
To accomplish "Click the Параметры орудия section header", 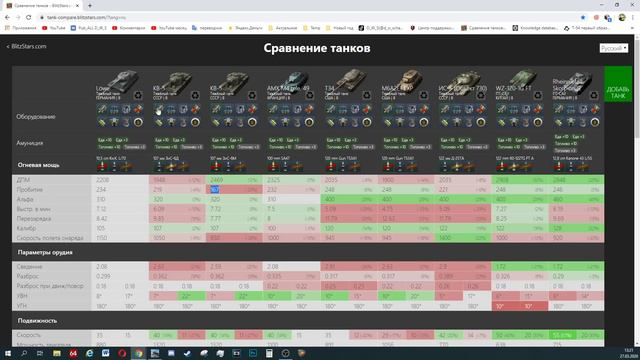I will [x=45, y=252].
